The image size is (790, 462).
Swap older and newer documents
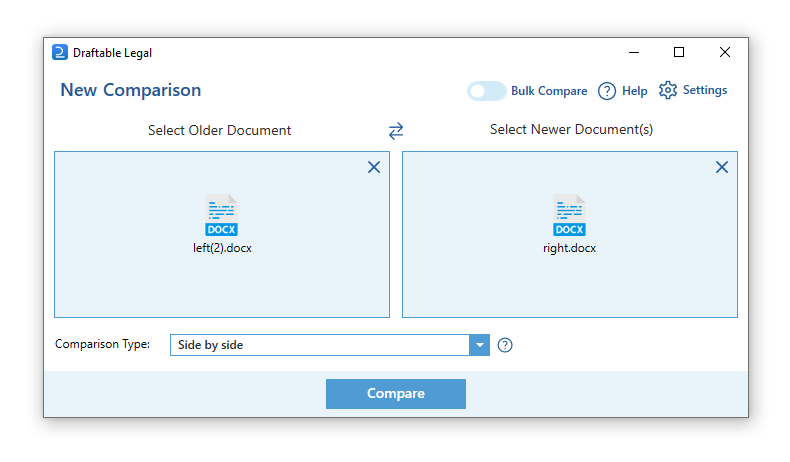click(x=396, y=131)
